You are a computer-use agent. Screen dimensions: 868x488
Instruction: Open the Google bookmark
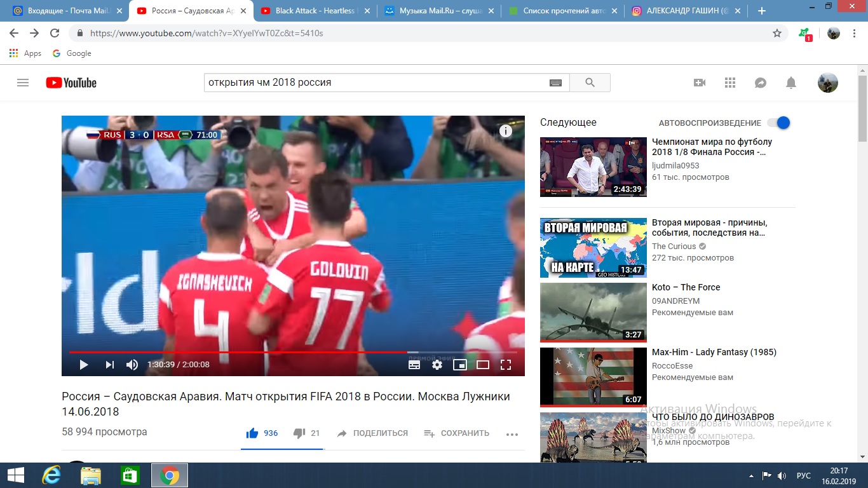(71, 53)
